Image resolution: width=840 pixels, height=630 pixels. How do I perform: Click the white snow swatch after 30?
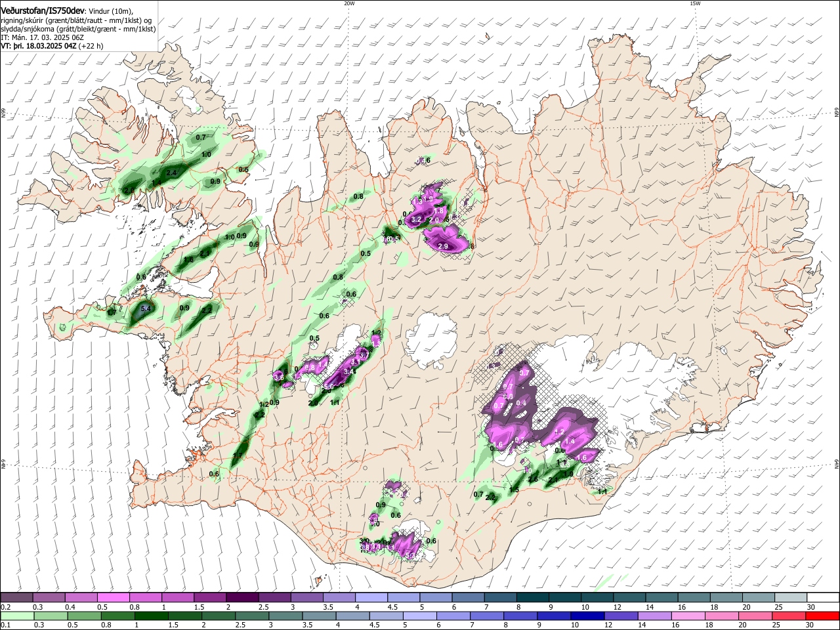(x=822, y=597)
